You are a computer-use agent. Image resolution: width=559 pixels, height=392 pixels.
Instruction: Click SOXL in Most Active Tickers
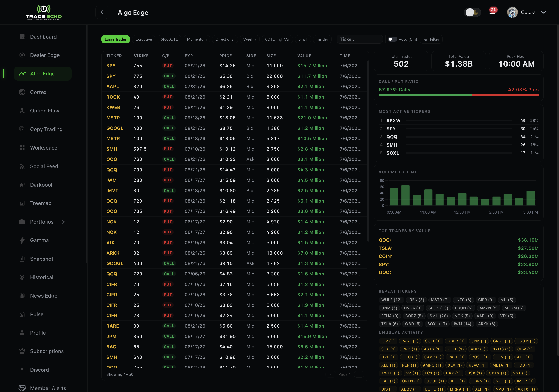tap(393, 153)
